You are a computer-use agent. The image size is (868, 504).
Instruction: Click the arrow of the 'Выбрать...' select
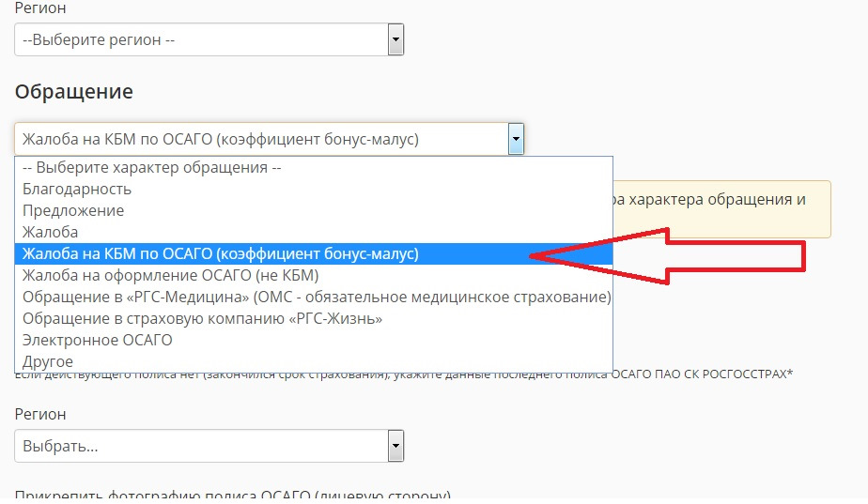[395, 446]
